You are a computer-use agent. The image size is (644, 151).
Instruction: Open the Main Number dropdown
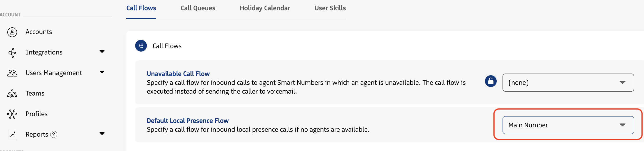568,125
